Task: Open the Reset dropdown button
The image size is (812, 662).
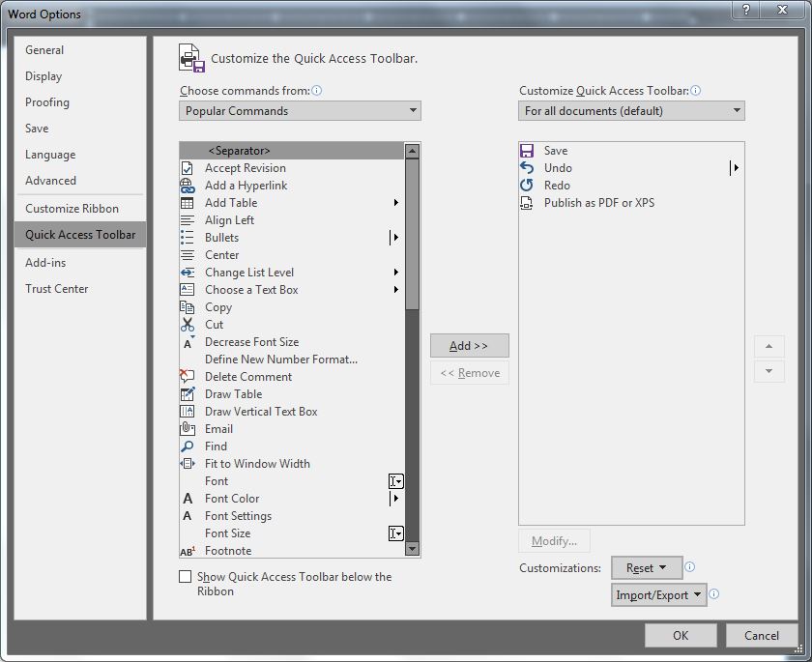Action: 646,568
